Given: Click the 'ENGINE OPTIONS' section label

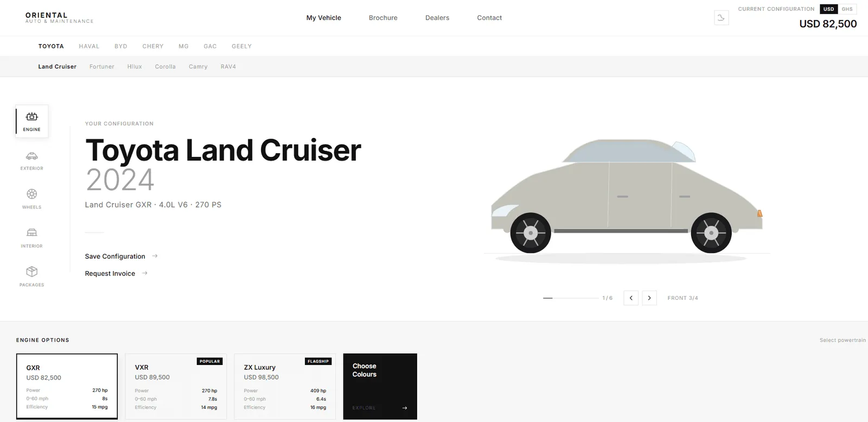Looking at the screenshot, I should point(43,341).
